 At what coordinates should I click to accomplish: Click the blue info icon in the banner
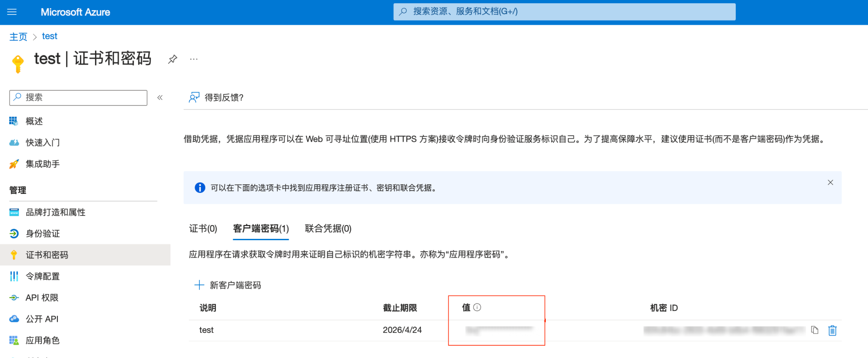[200, 187]
